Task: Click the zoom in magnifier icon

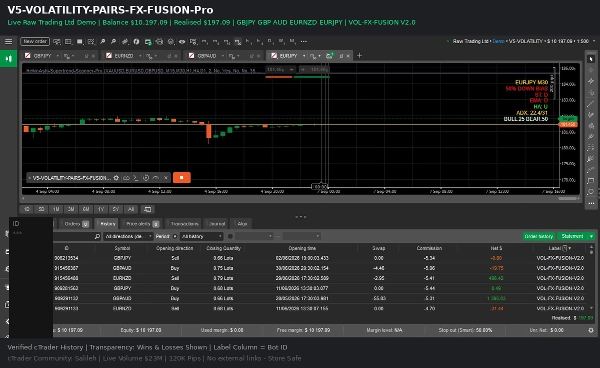Action: pos(103,41)
